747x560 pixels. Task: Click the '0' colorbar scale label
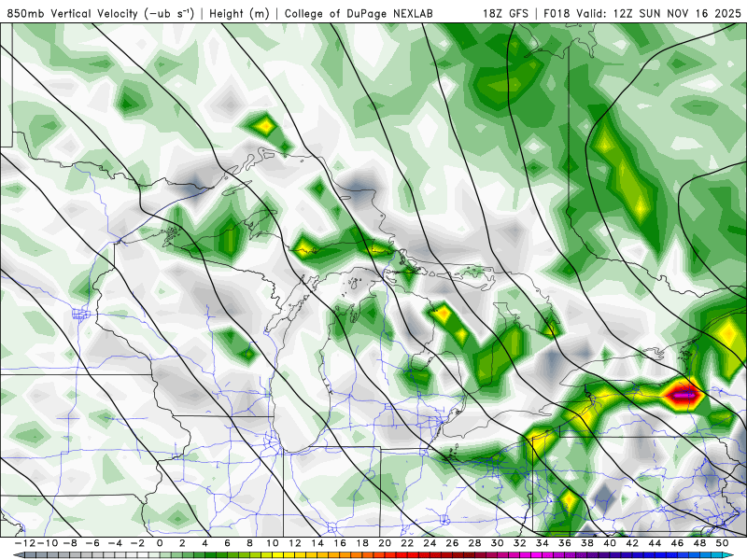click(160, 543)
